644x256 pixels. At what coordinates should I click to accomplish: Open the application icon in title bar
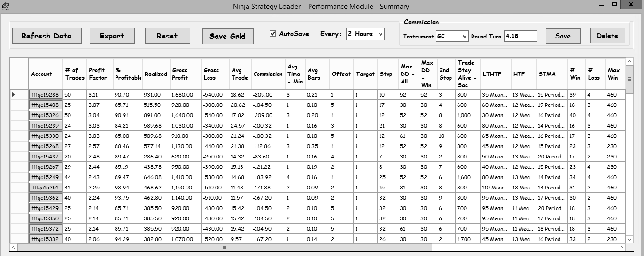(6, 6)
